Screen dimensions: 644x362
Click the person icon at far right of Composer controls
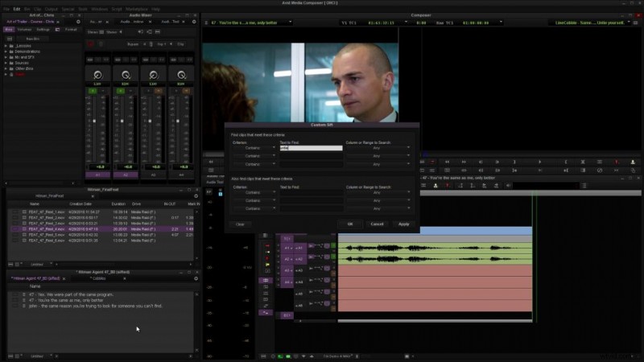point(633,162)
